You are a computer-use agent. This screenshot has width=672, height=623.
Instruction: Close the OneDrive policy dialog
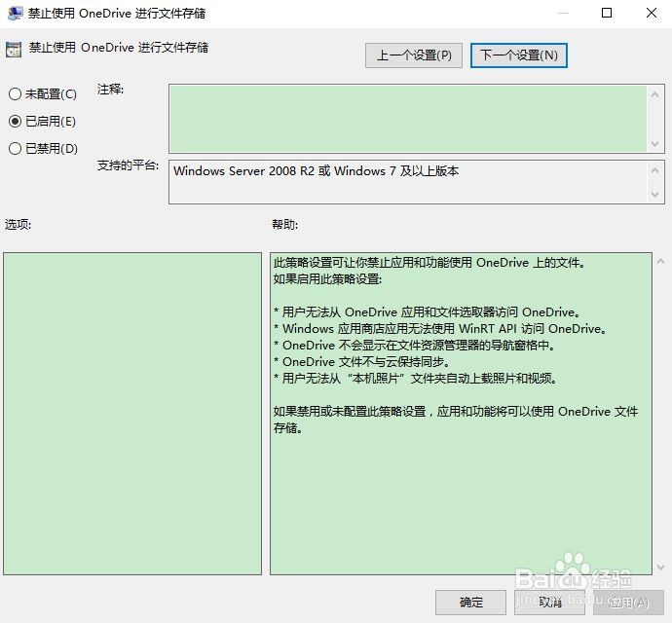coord(651,13)
